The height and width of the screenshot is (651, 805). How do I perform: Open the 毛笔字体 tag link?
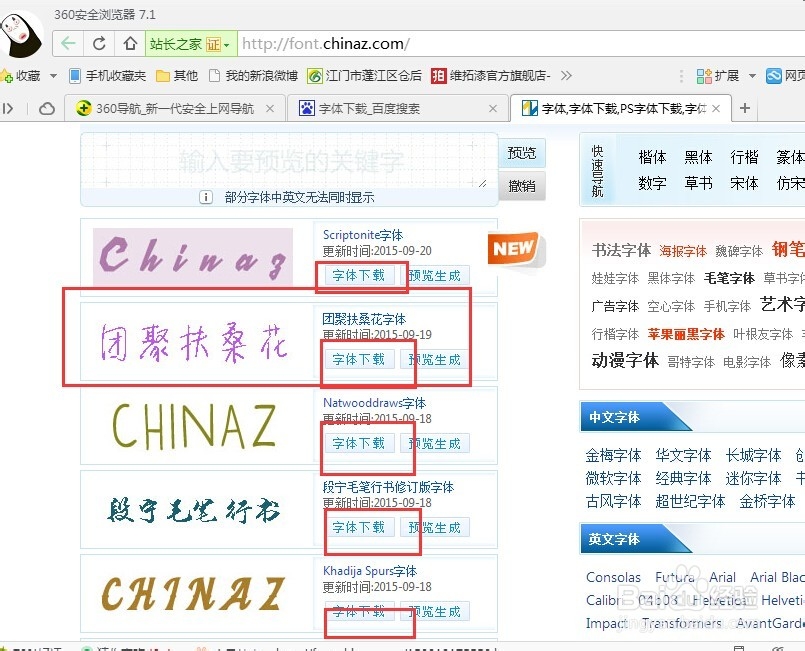coord(729,278)
